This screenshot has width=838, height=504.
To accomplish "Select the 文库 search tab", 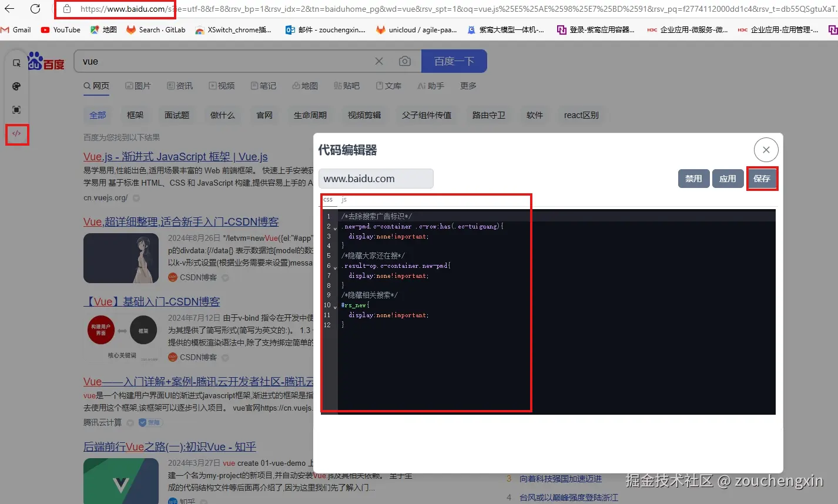I will pos(388,86).
